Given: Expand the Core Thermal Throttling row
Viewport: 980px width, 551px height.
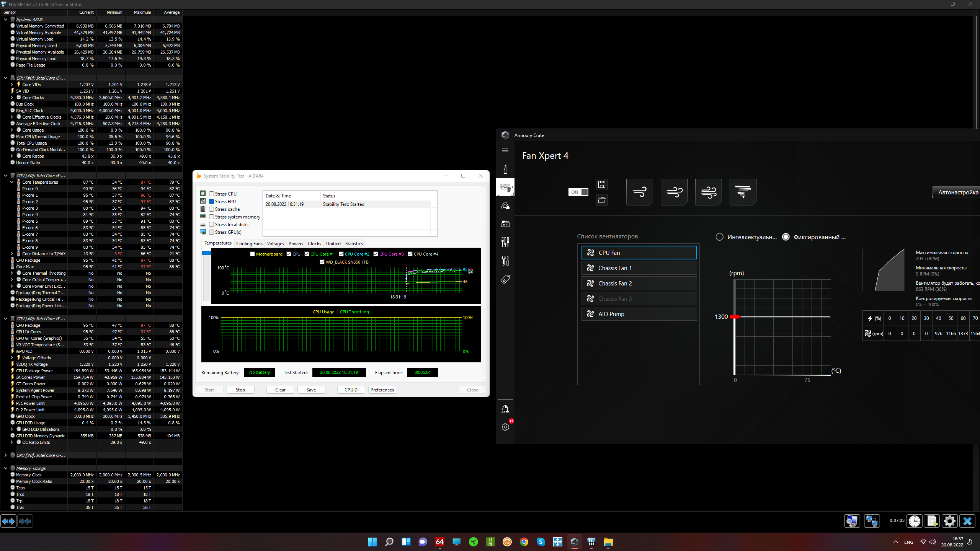Looking at the screenshot, I should click(11, 273).
